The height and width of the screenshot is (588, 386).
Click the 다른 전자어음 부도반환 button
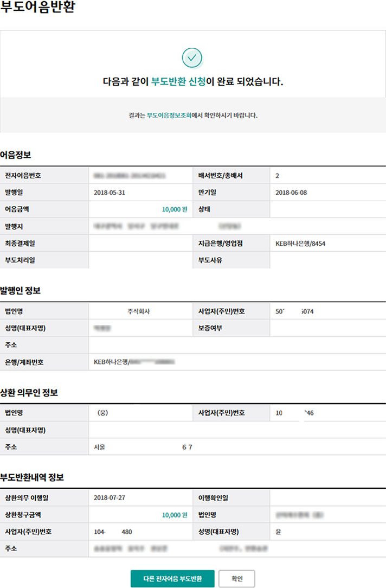coord(172,579)
